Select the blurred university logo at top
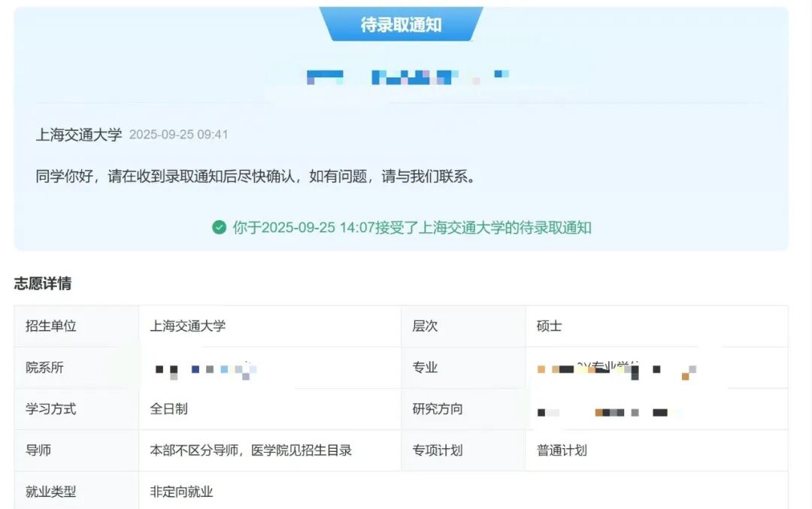 (x=406, y=75)
